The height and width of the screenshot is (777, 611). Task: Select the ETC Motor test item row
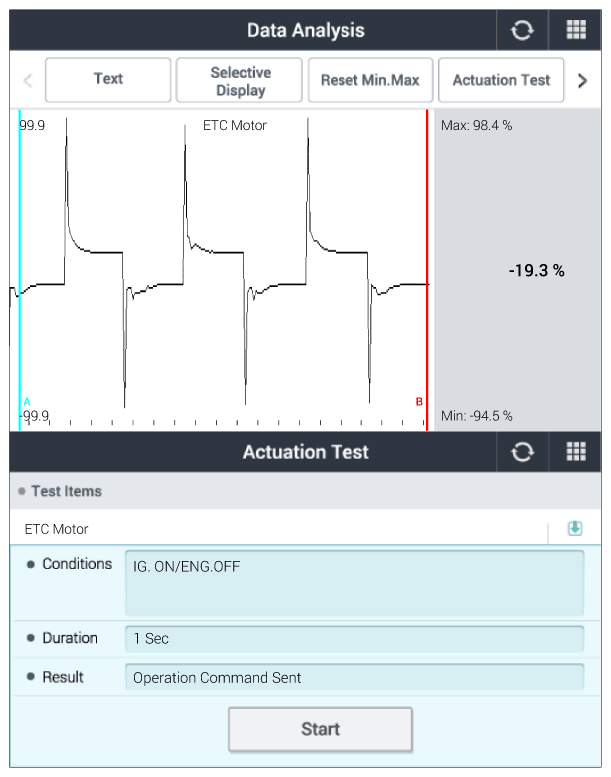pyautogui.click(x=280, y=529)
